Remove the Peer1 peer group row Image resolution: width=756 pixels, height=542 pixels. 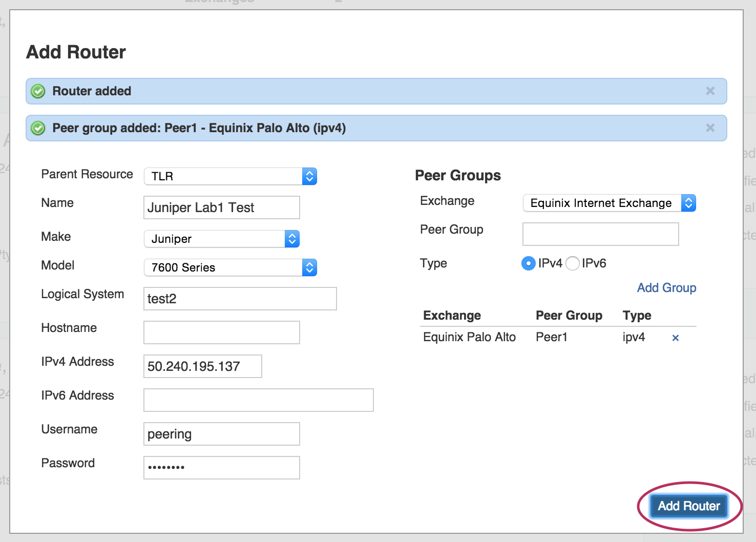(x=675, y=338)
